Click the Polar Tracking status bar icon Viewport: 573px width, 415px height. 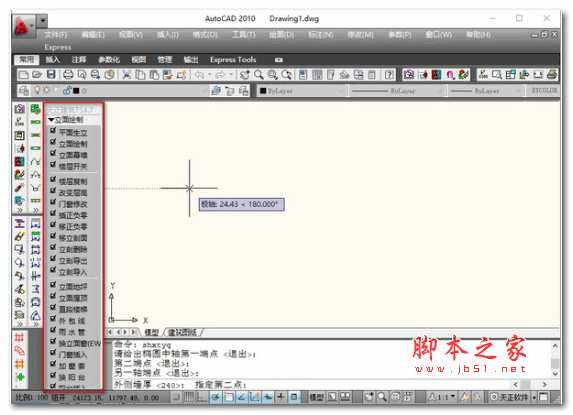point(216,397)
